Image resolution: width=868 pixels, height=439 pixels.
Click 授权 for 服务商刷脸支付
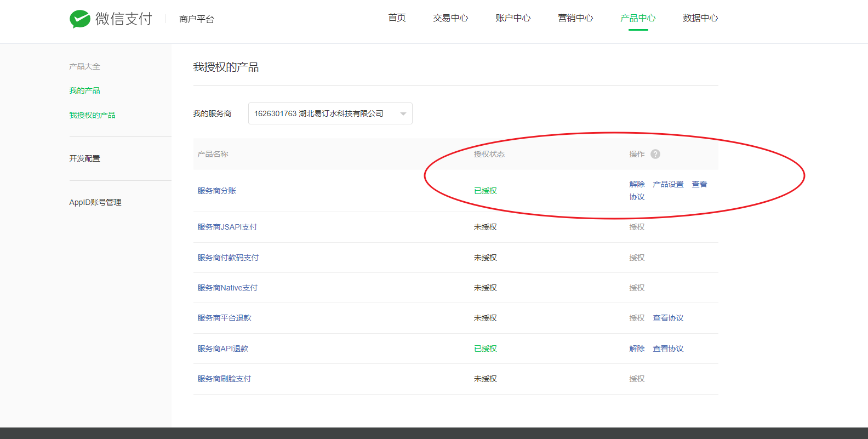pyautogui.click(x=637, y=379)
